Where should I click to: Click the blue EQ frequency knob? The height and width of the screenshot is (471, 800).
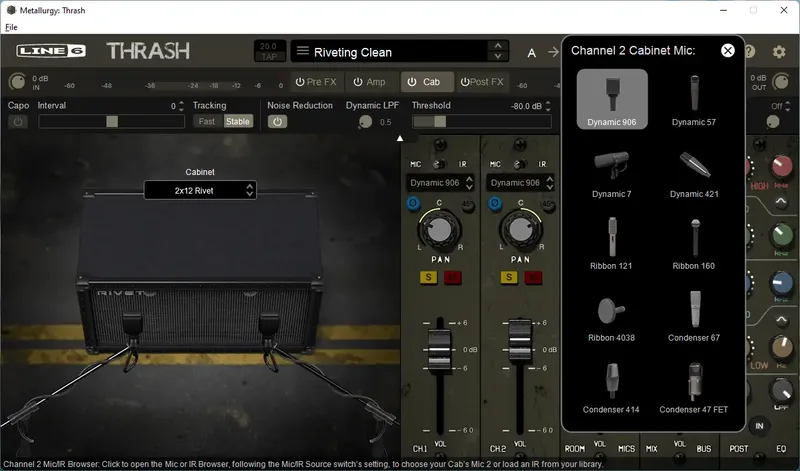(782, 283)
